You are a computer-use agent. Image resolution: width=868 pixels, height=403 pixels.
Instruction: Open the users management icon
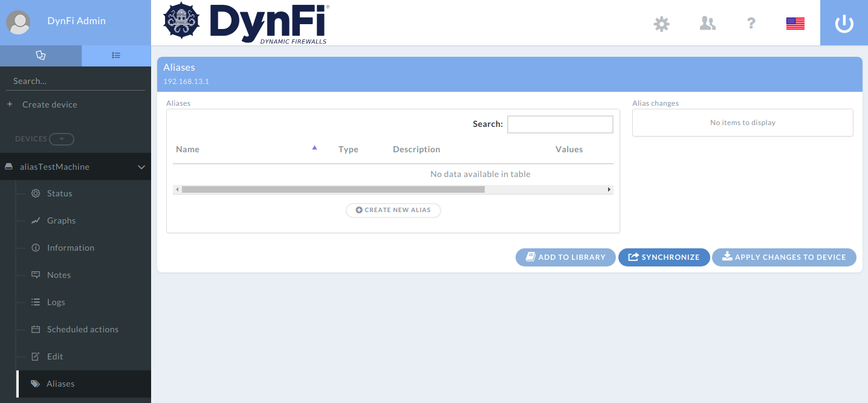point(707,24)
